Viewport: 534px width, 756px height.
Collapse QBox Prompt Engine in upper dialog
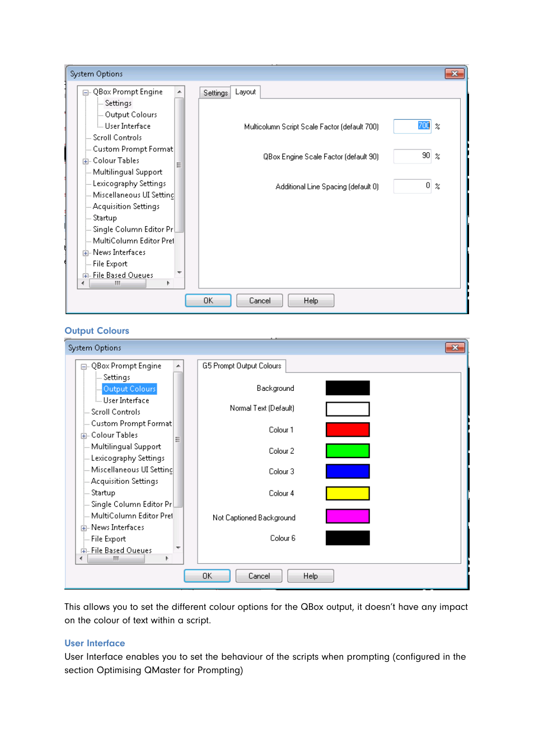pos(86,93)
